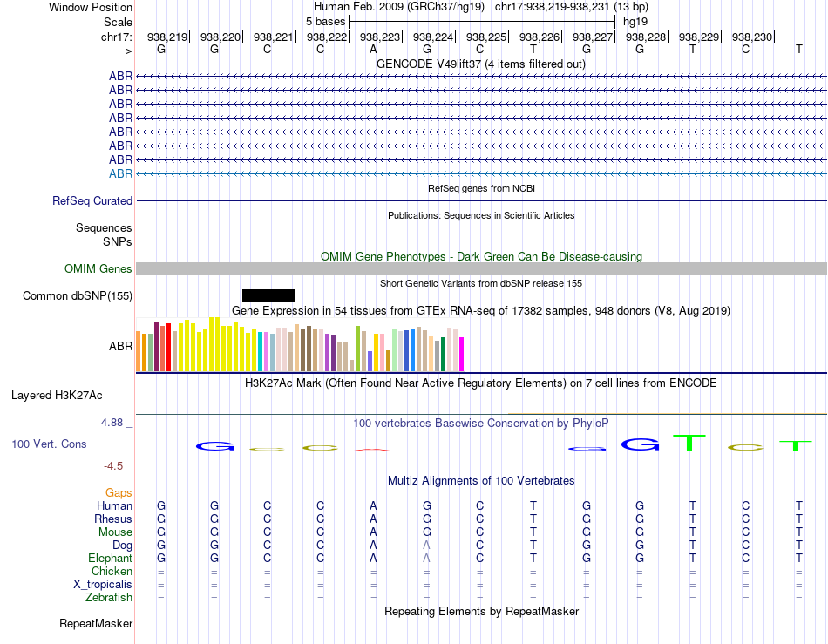This screenshot has width=828, height=644.
Task: Open the GTEx Gene Expression track title
Action: click(481, 311)
